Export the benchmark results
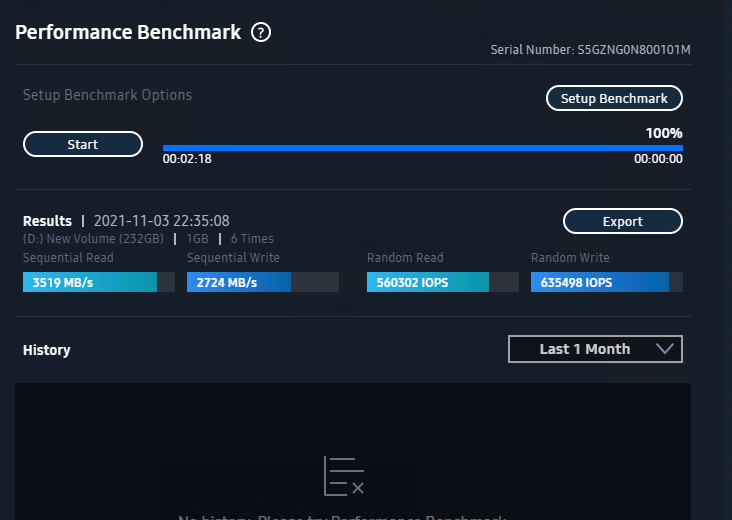The width and height of the screenshot is (732, 520). [623, 221]
